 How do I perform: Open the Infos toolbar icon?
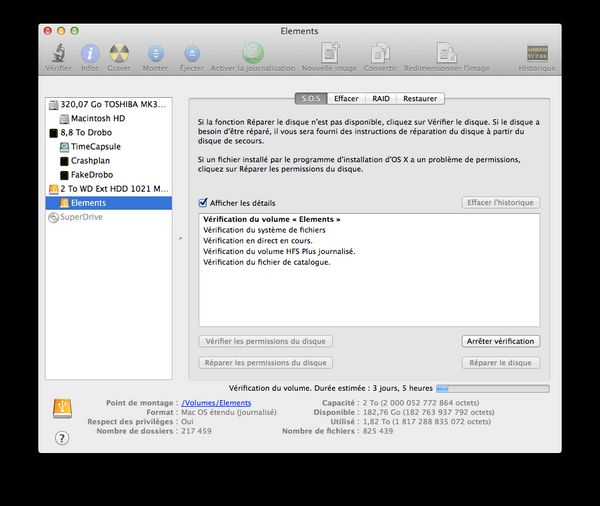[90, 53]
